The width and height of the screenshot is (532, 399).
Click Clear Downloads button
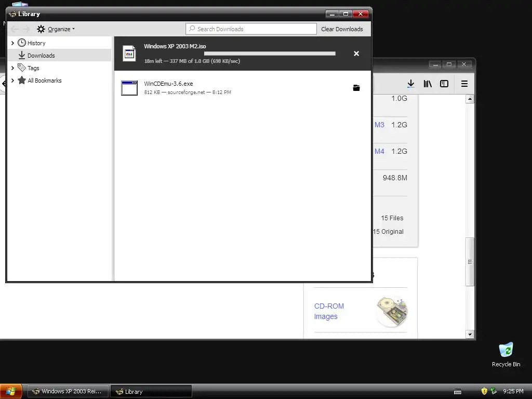tap(342, 29)
